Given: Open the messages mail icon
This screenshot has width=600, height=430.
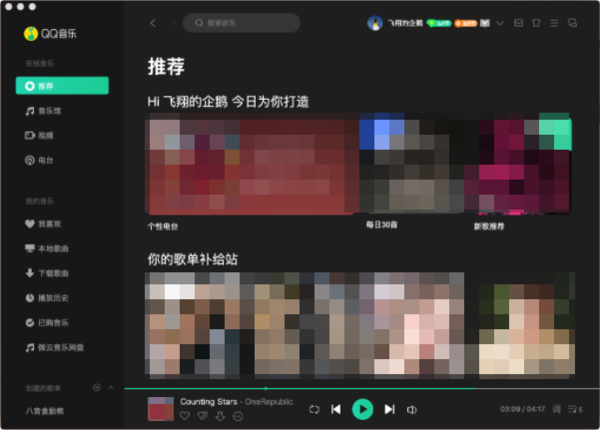Looking at the screenshot, I should coord(518,23).
